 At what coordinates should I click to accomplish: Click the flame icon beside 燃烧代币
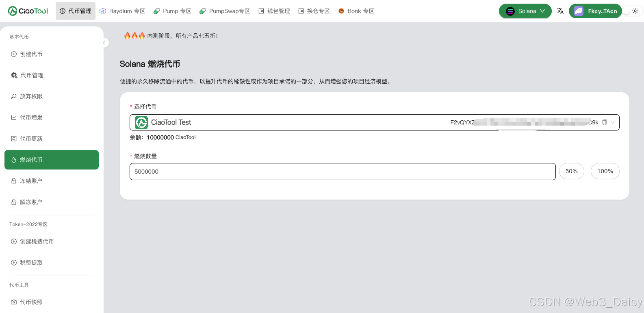point(14,160)
